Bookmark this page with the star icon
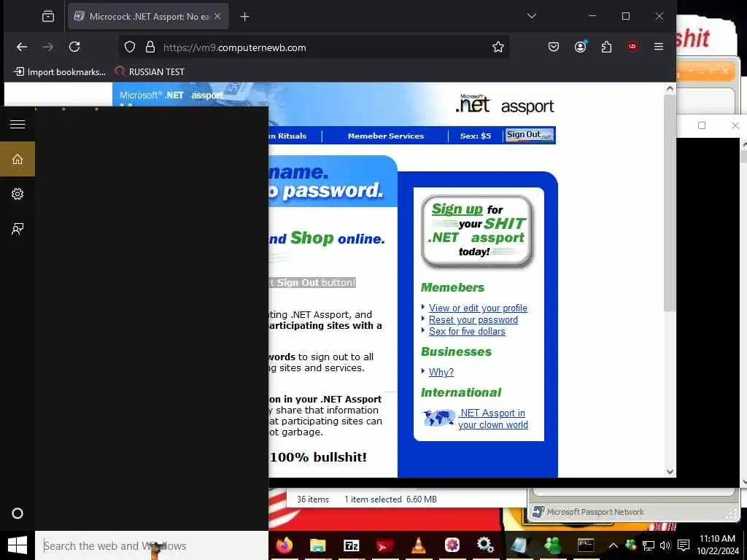 click(498, 47)
